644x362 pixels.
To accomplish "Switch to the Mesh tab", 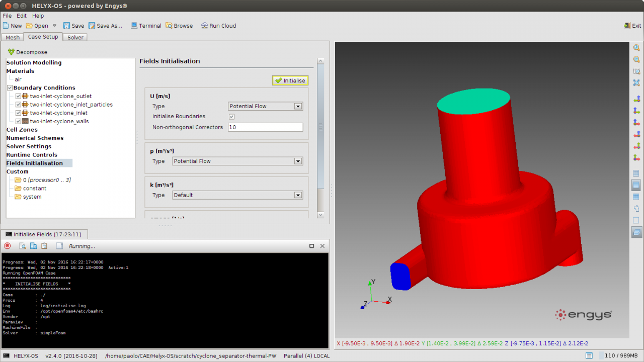I will 13,37.
